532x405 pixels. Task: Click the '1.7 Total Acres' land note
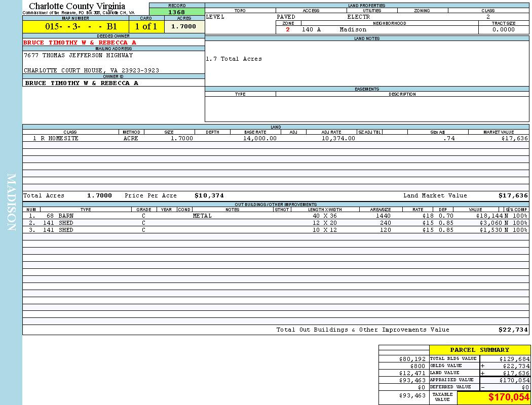click(234, 59)
